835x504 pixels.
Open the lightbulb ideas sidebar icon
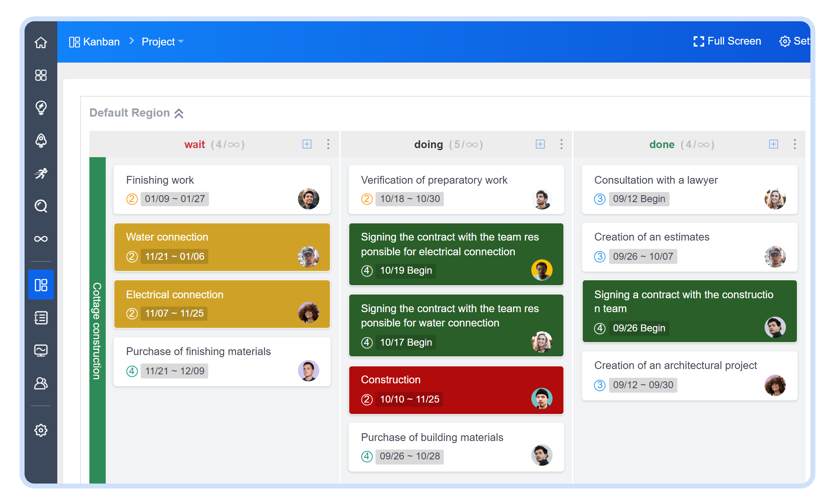tap(41, 108)
